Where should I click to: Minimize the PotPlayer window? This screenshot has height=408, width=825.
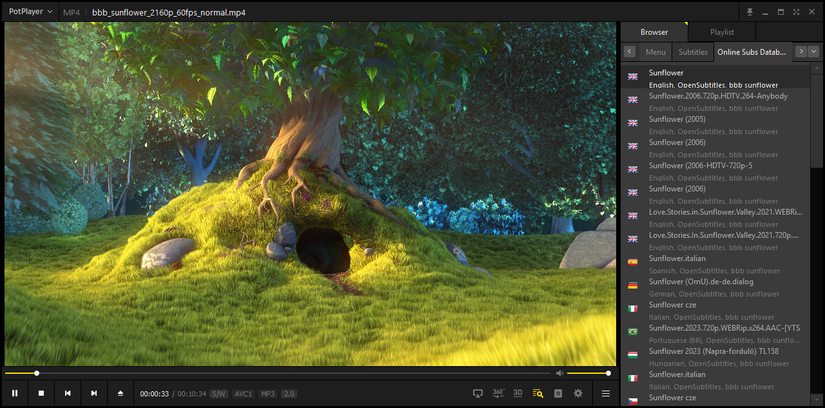[x=765, y=12]
